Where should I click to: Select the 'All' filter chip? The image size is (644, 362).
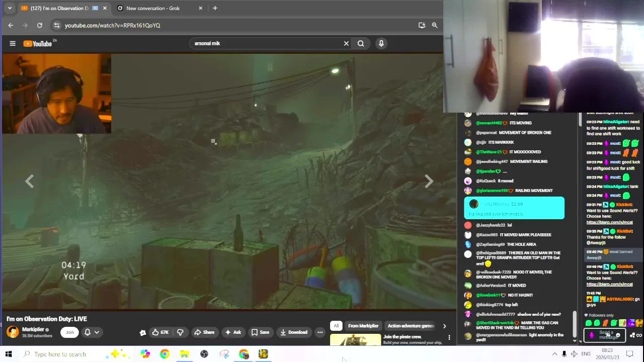pyautogui.click(x=336, y=326)
